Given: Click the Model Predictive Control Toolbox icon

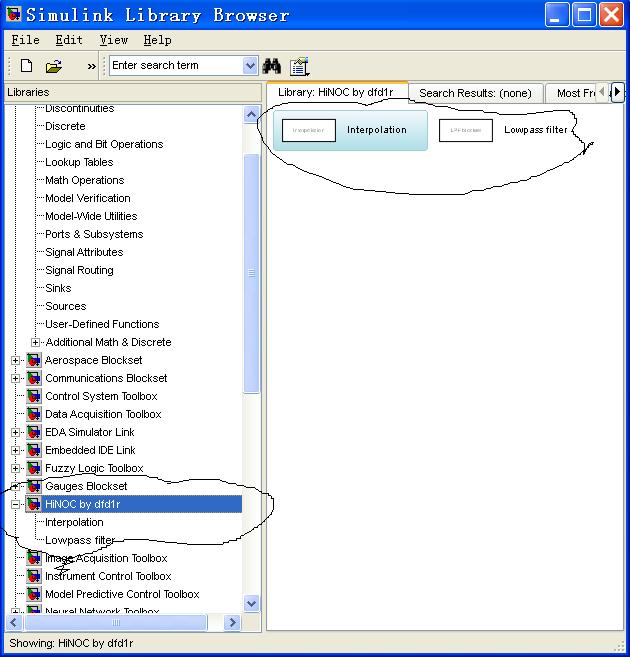Looking at the screenshot, I should pyautogui.click(x=34, y=595).
